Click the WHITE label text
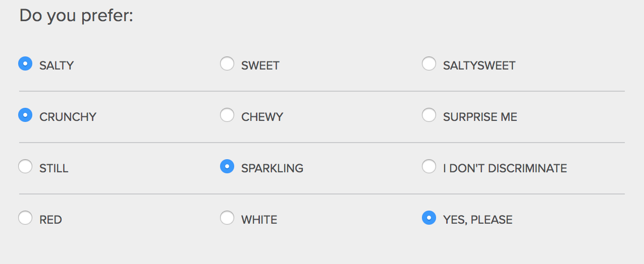The width and height of the screenshot is (644, 264). (259, 220)
